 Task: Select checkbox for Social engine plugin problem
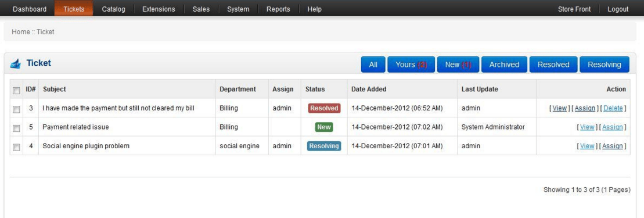click(x=16, y=147)
